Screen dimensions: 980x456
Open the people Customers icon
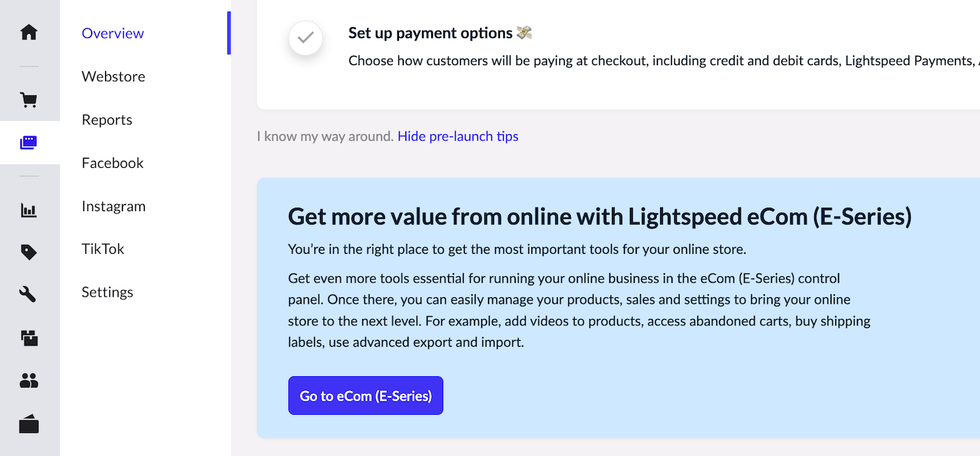tap(29, 380)
